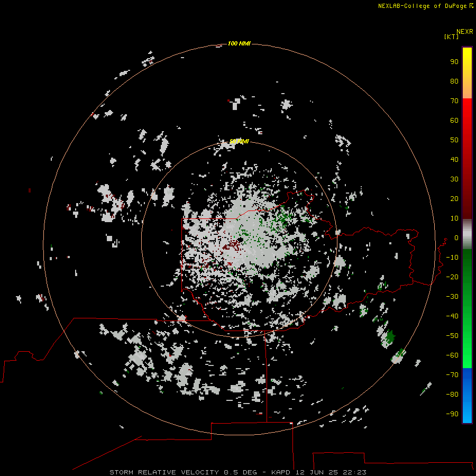Click the -60 knots scale label
The width and height of the screenshot is (476, 476).
pos(452,355)
